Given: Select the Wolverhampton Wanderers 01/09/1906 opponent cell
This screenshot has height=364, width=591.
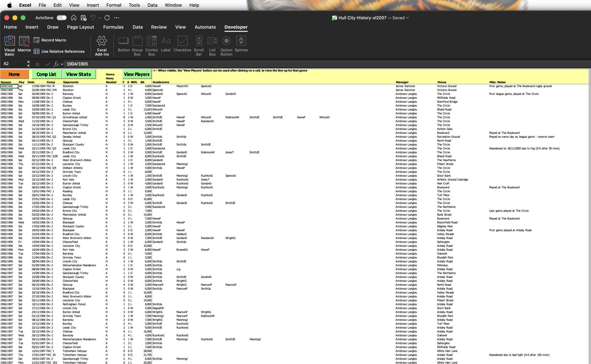Looking at the screenshot, I should click(x=79, y=265).
